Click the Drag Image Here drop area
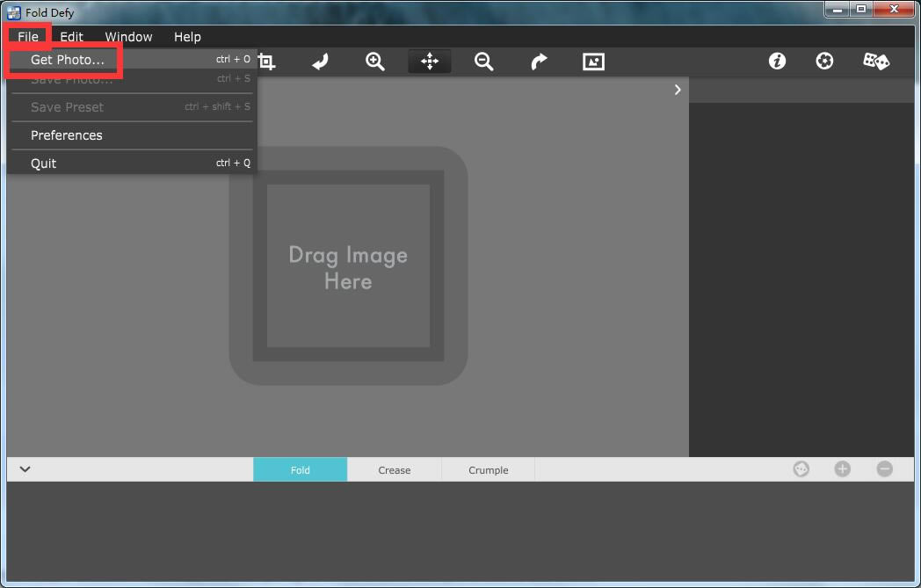This screenshot has width=921, height=588. [348, 266]
